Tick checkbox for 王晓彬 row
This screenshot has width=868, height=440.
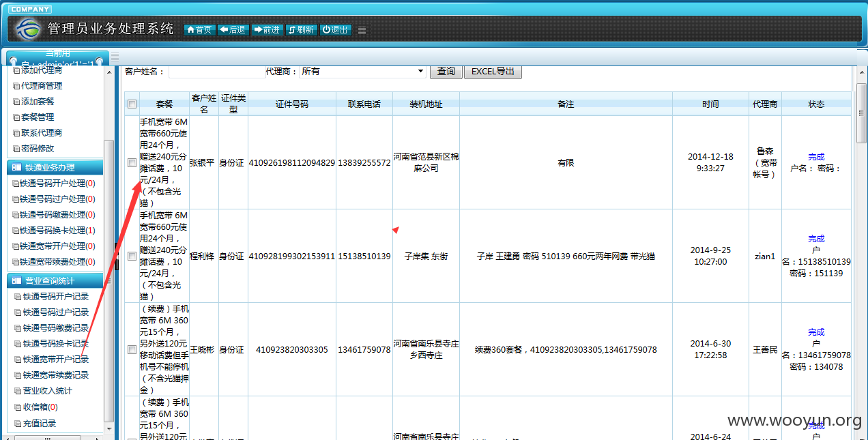coord(132,350)
